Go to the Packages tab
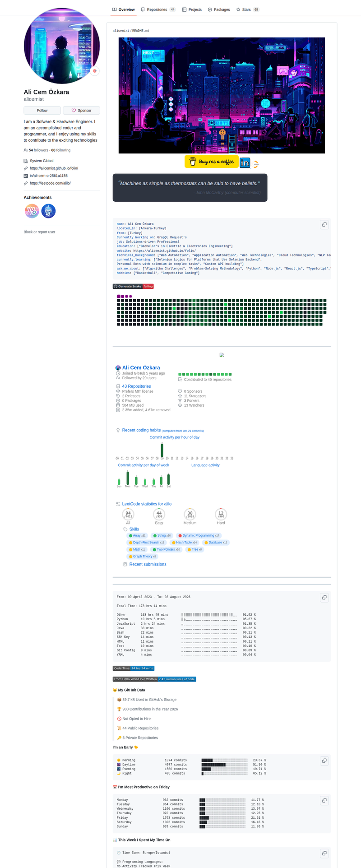This screenshot has width=361, height=868. [219, 9]
